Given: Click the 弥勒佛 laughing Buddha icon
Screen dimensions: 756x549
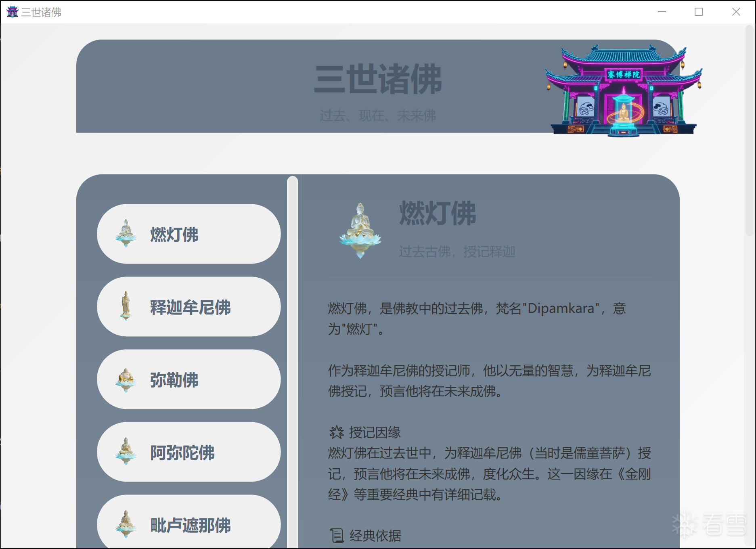Looking at the screenshot, I should click(126, 379).
